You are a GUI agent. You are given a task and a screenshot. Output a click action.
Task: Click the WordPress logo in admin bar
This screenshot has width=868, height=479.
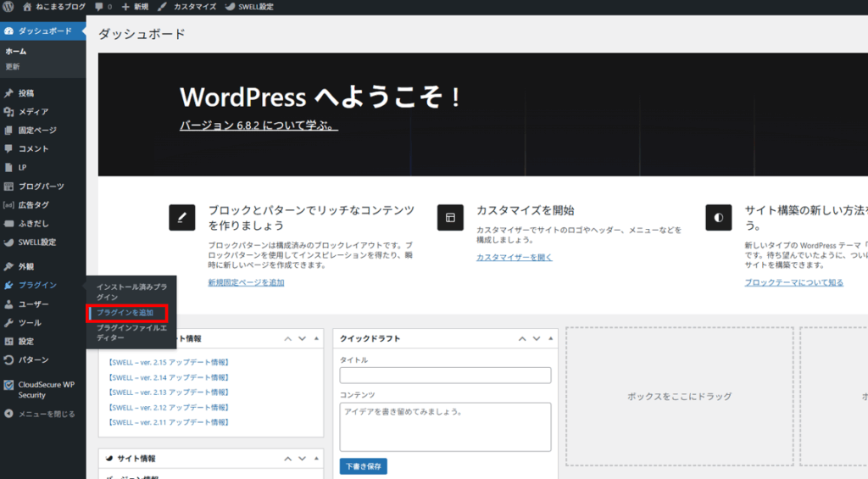[x=8, y=7]
